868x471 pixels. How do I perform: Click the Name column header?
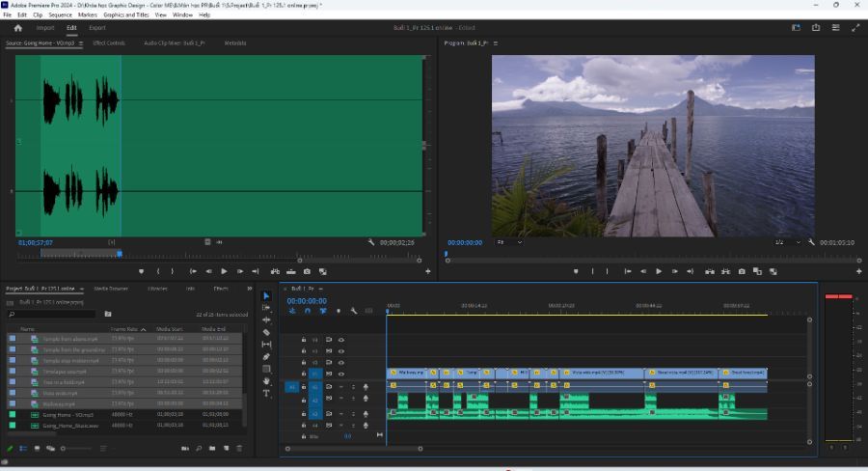point(27,329)
